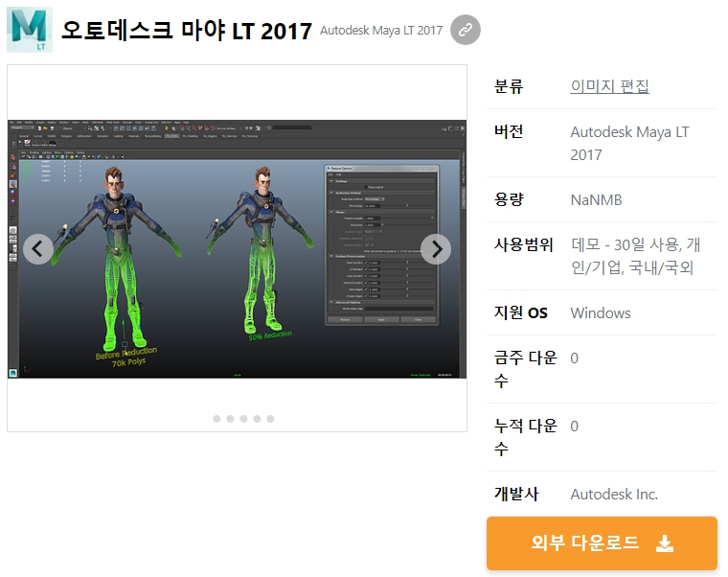The height and width of the screenshot is (577, 728).
Task: Click the 금주 다운수 count value
Action: click(575, 358)
